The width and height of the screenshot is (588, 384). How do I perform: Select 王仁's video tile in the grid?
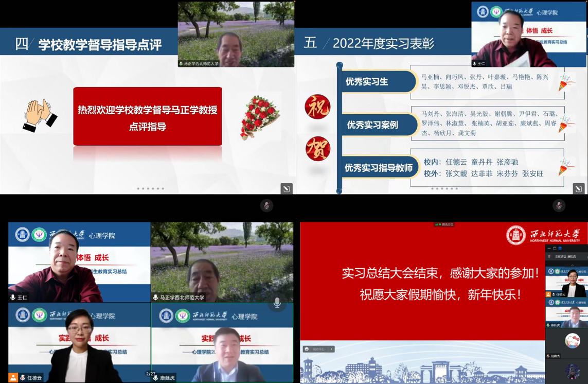click(79, 262)
